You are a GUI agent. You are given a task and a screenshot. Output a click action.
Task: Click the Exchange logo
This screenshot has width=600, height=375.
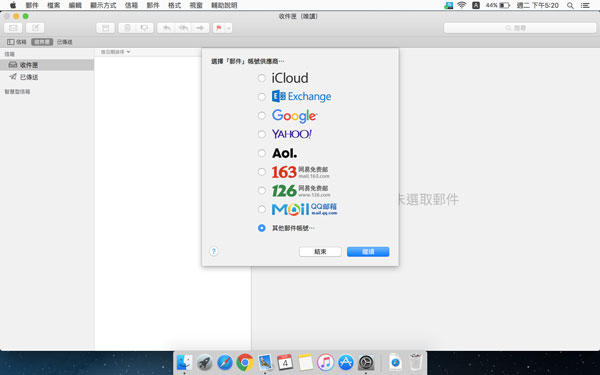click(x=302, y=96)
